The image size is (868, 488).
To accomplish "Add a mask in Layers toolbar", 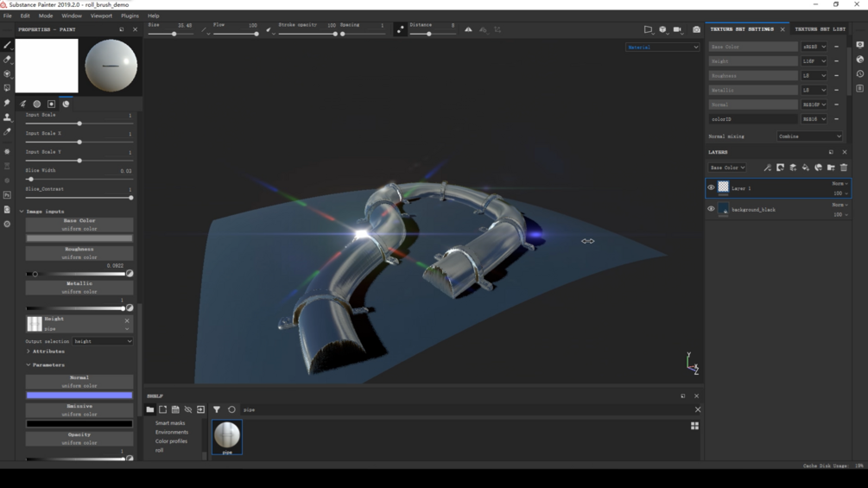I will [x=780, y=168].
